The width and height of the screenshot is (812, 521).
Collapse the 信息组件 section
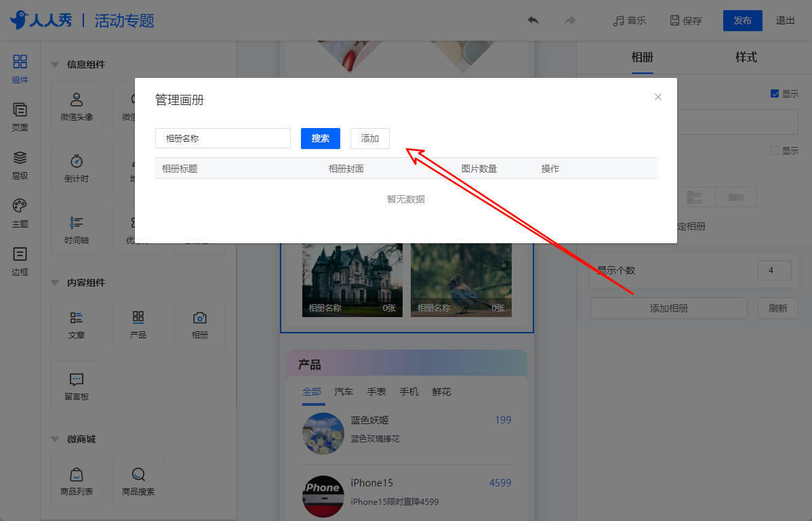[x=55, y=64]
